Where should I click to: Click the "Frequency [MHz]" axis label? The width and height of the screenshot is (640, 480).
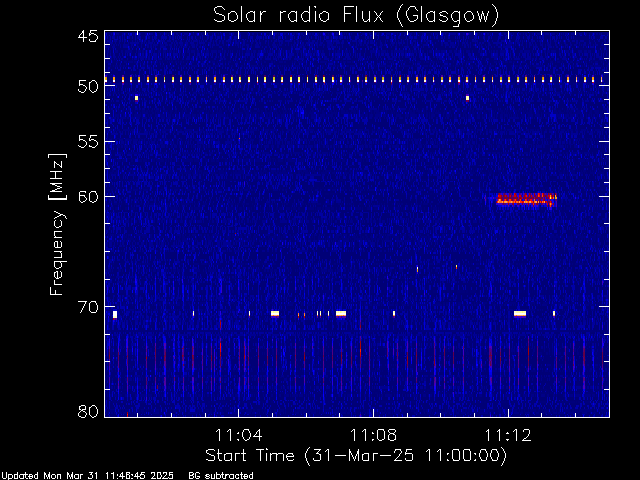57,224
